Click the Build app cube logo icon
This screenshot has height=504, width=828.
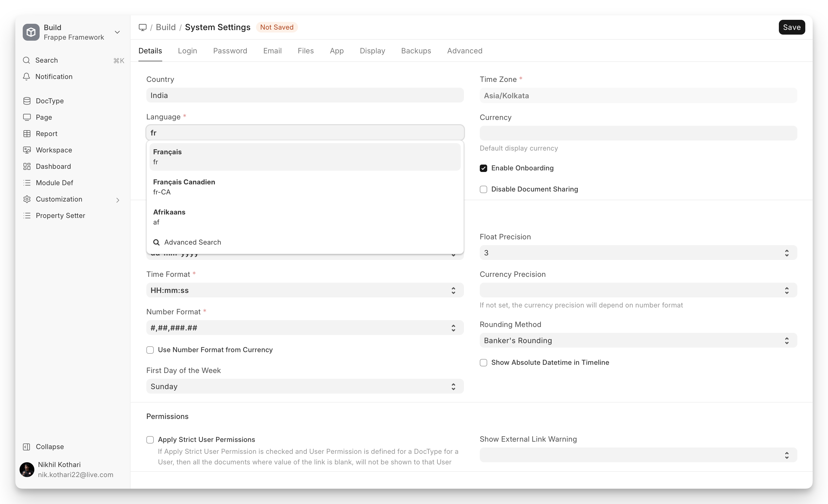point(31,32)
